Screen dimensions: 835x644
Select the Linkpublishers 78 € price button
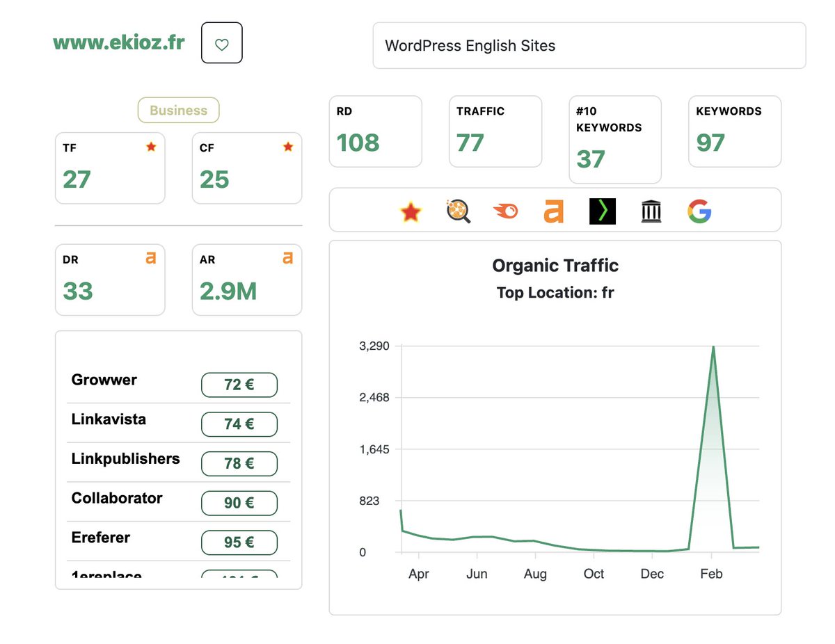pyautogui.click(x=239, y=463)
